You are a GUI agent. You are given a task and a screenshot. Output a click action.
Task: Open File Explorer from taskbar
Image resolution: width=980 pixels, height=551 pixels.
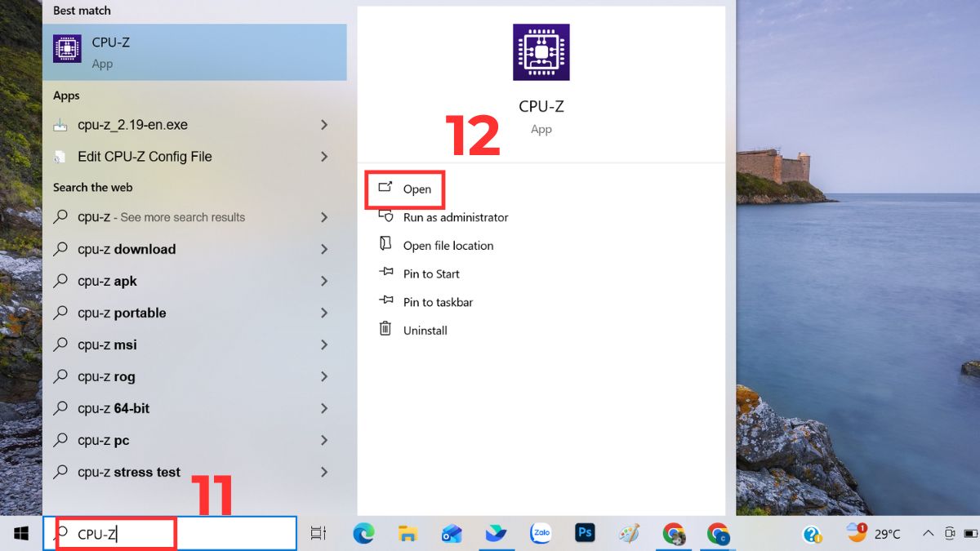tap(408, 534)
